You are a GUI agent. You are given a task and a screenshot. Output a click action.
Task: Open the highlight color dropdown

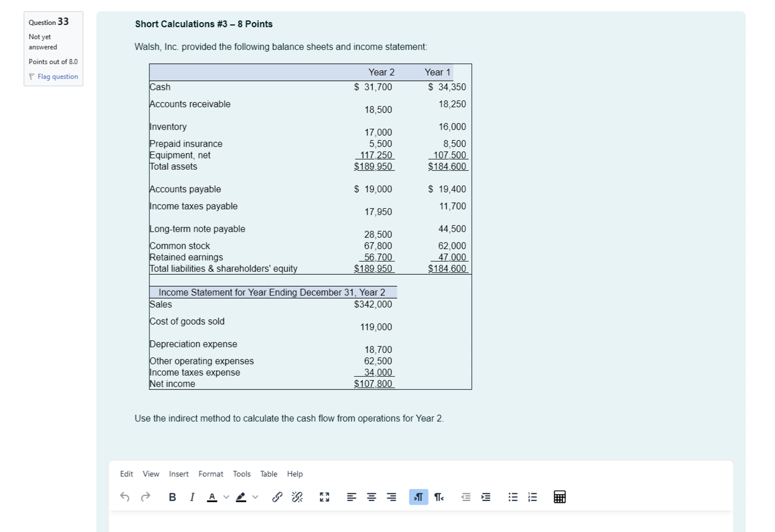click(254, 497)
